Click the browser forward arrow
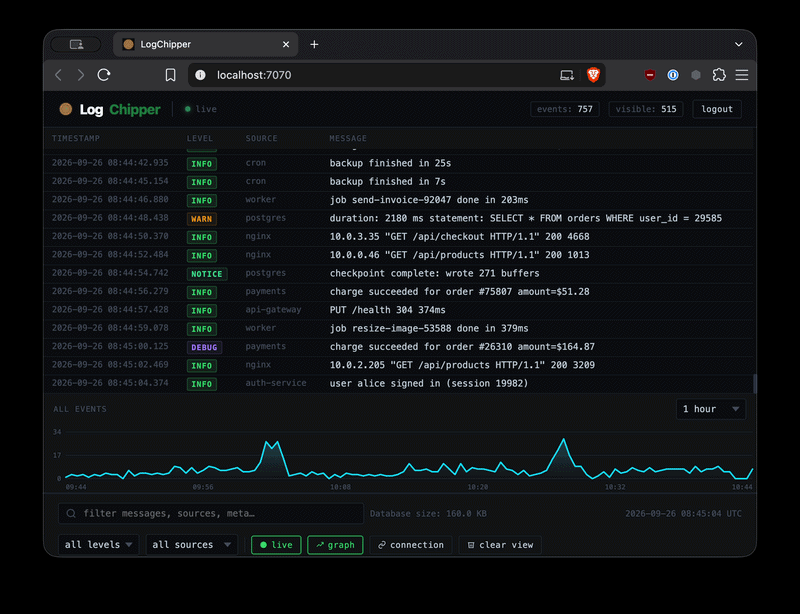 pyautogui.click(x=81, y=75)
